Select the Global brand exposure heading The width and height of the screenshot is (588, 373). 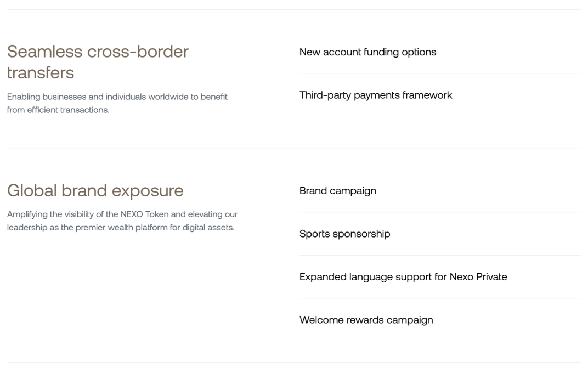coord(95,190)
